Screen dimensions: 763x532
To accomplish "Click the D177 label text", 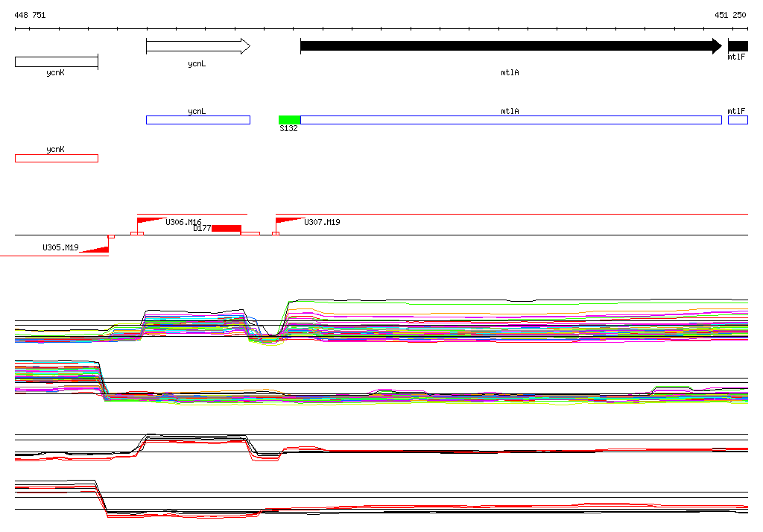I will click(202, 228).
